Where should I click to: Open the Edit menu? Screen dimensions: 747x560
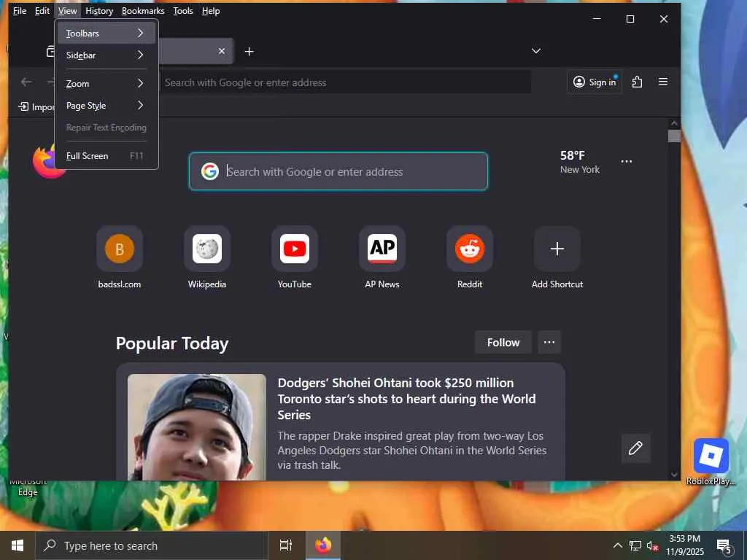coord(42,10)
